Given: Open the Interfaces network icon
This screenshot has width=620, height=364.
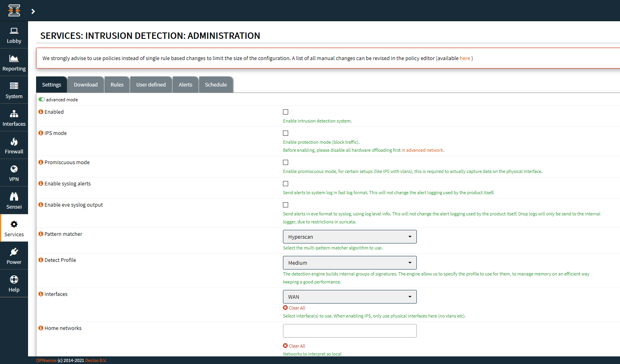Looking at the screenshot, I should click(14, 114).
